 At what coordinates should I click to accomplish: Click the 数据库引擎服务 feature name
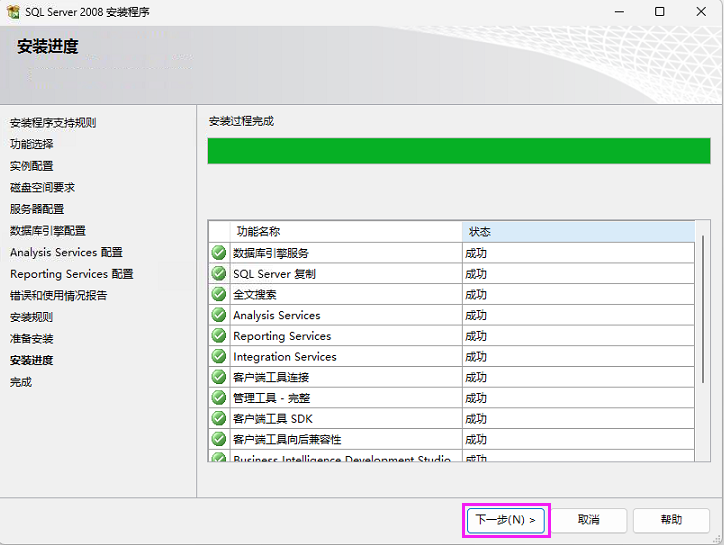(x=271, y=253)
